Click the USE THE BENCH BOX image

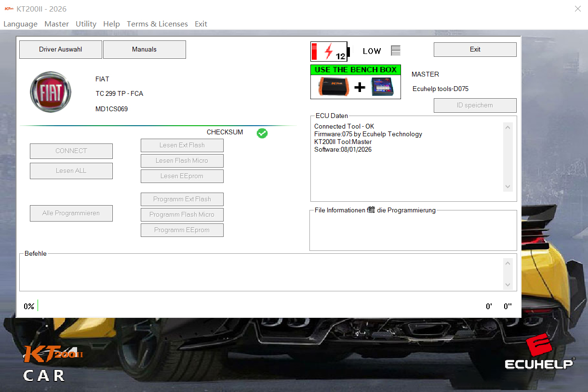tap(356, 82)
